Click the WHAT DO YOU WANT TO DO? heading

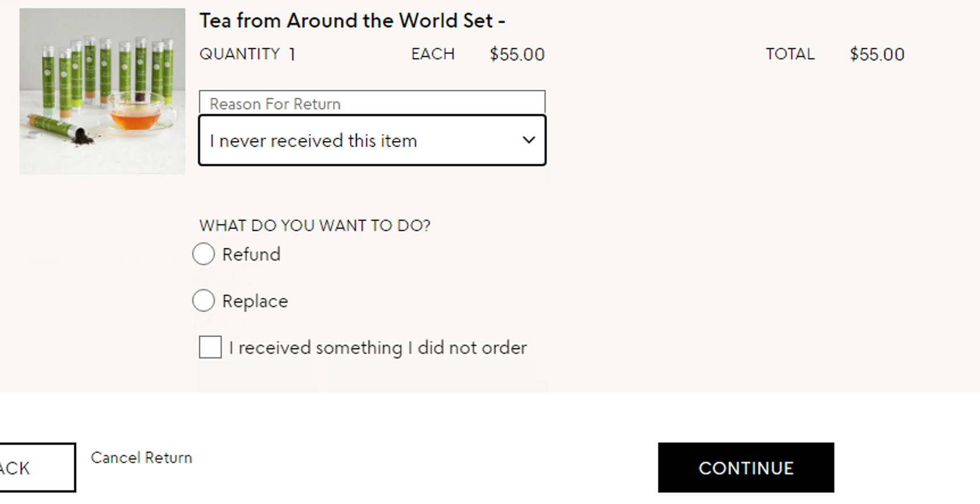click(315, 226)
